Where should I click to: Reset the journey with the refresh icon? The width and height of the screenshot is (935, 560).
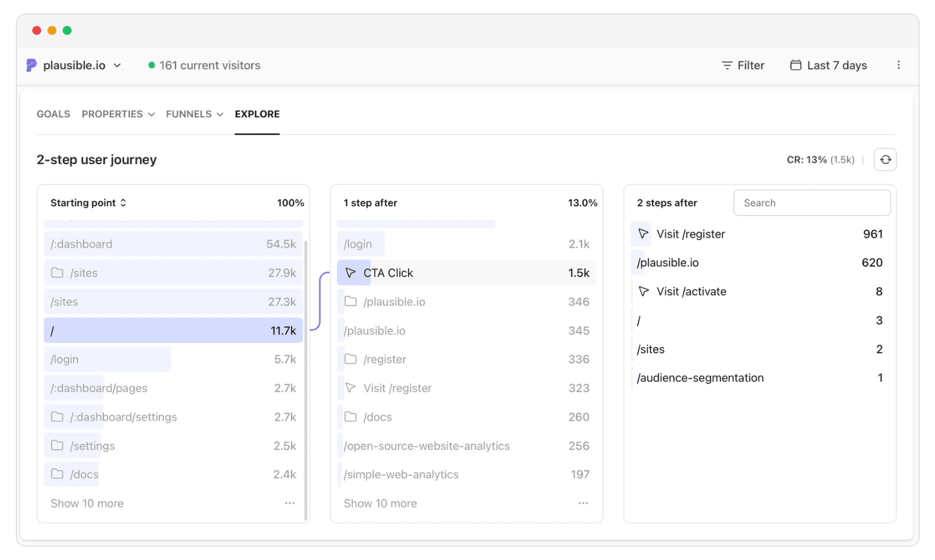pos(885,160)
